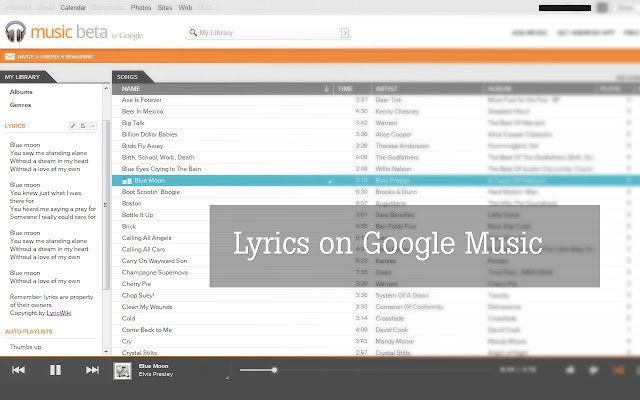Select the song Calling All Cars
Screen dimensions: 640x400
pos(143,249)
